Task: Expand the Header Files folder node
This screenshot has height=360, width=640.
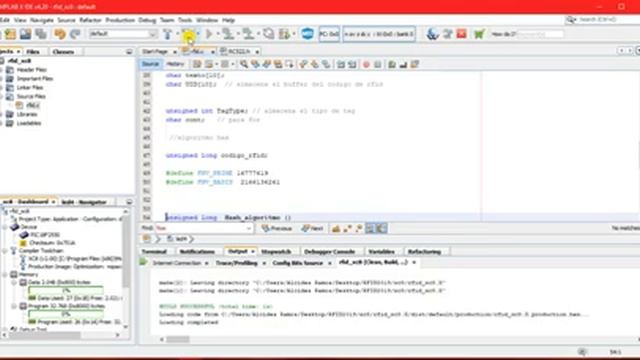Action: 2,70
